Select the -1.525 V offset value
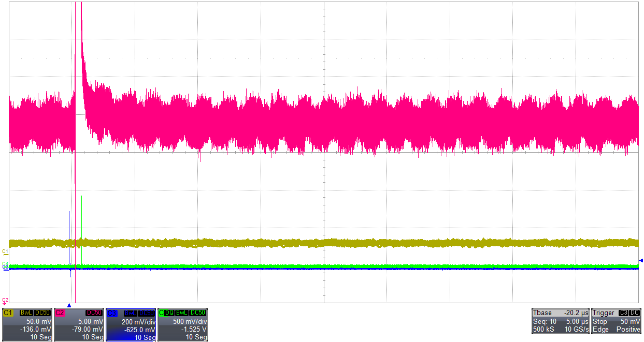The image size is (644, 342). click(195, 329)
